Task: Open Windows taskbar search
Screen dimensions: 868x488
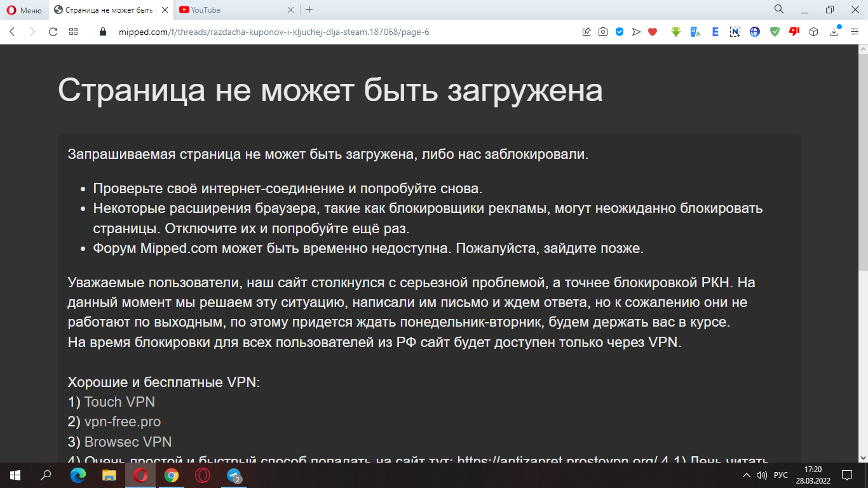Action: [46, 475]
